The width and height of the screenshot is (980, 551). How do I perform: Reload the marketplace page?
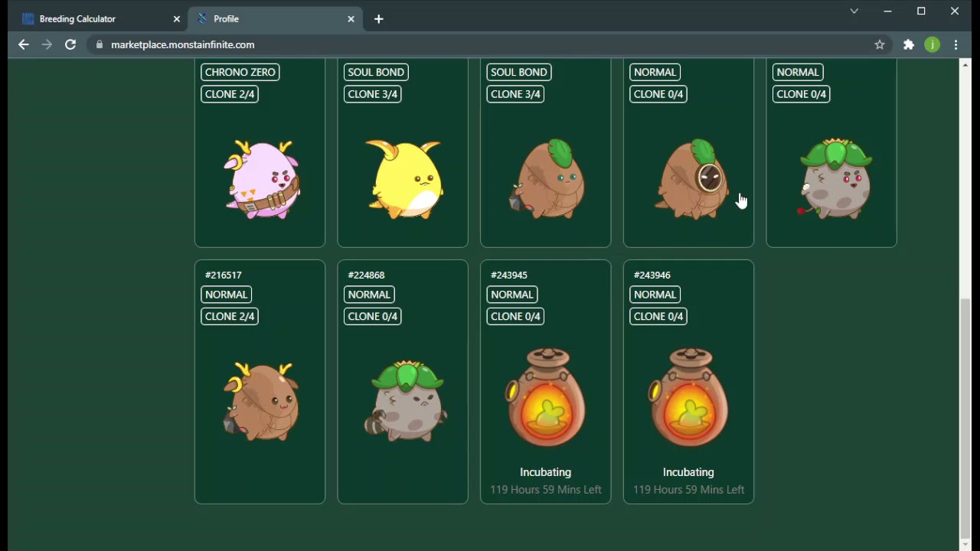pyautogui.click(x=70, y=44)
